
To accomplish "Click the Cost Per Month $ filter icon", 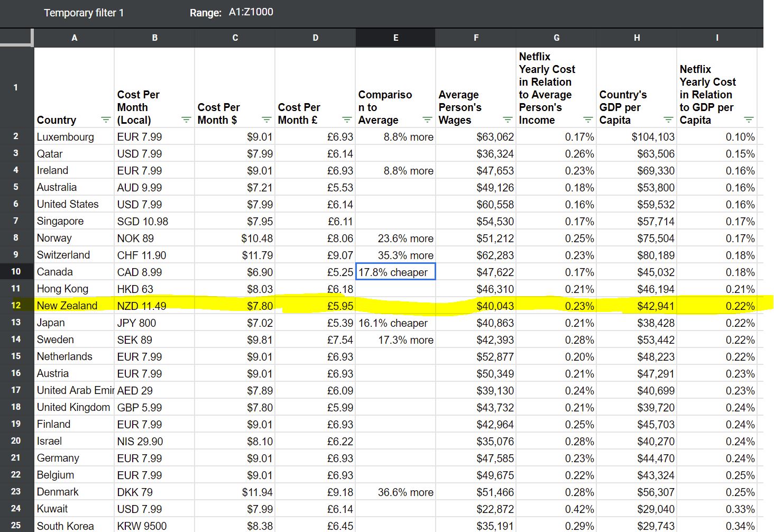I will 266,120.
